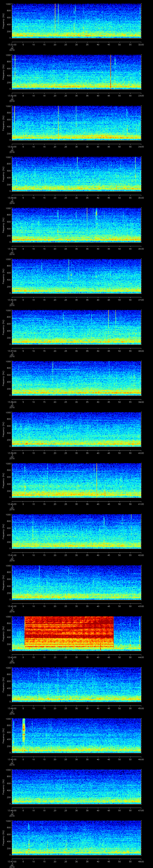Click the spectrogram panel starting at 13:47:00
Viewport: 153px width, 868px height.
click(76, 837)
